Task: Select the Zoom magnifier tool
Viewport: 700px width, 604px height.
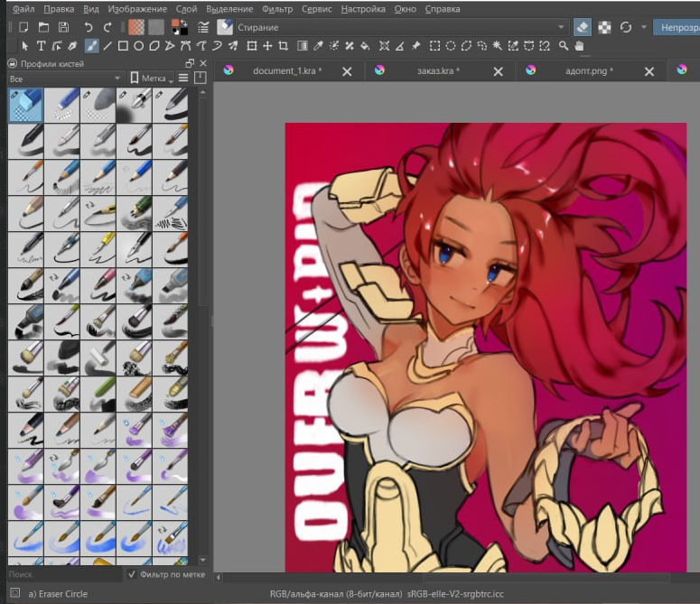Action: [564, 46]
